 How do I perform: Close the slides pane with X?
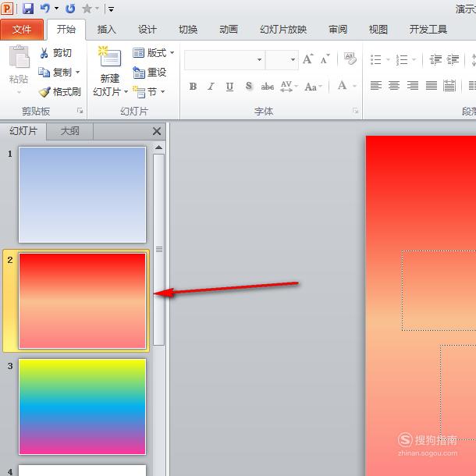(x=157, y=131)
